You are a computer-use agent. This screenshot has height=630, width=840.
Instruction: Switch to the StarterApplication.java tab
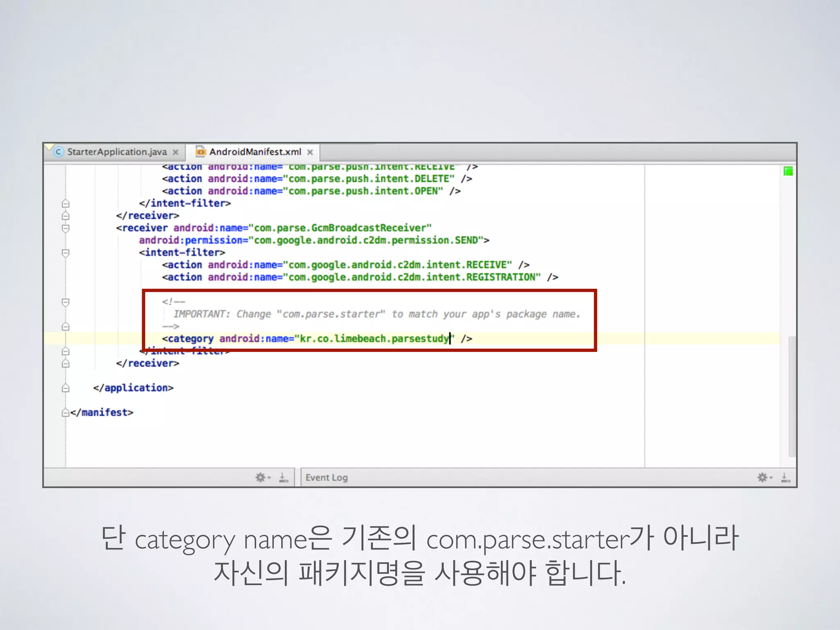[x=117, y=152]
